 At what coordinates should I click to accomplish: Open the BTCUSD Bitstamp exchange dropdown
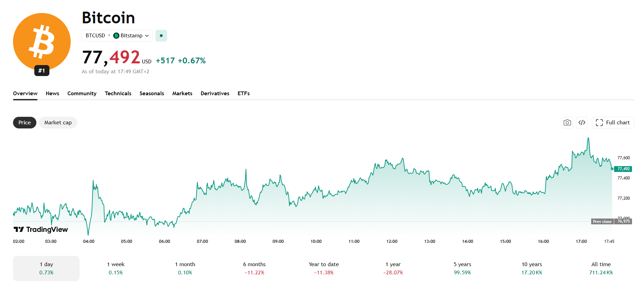click(117, 36)
